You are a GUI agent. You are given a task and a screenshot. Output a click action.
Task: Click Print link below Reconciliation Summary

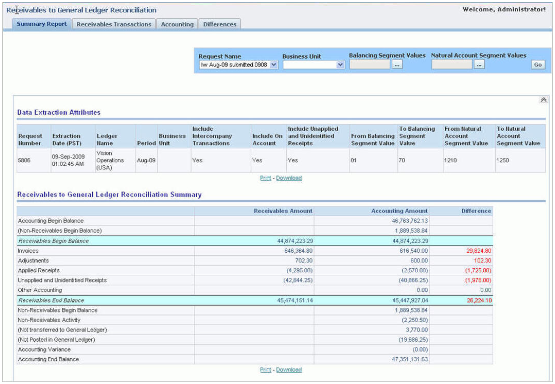coord(265,370)
